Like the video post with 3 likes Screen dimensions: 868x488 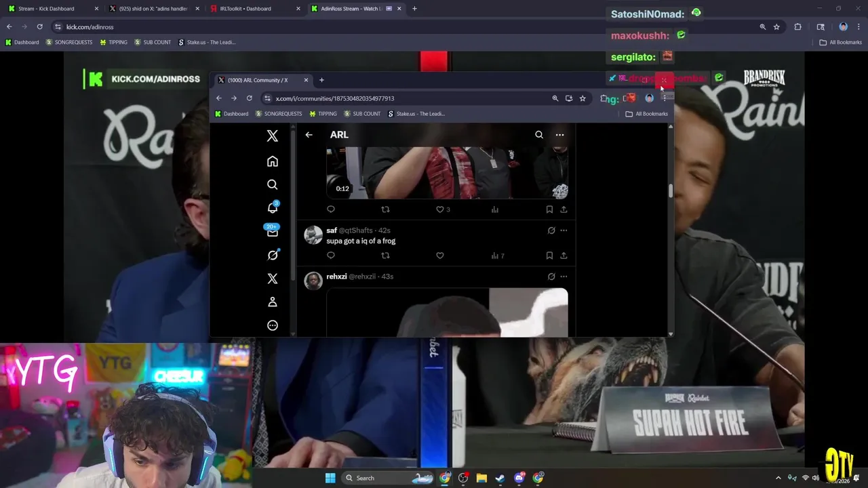coord(443,209)
